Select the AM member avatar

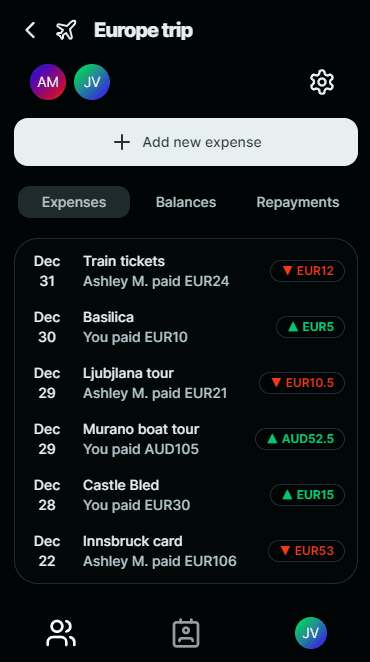[x=48, y=82]
